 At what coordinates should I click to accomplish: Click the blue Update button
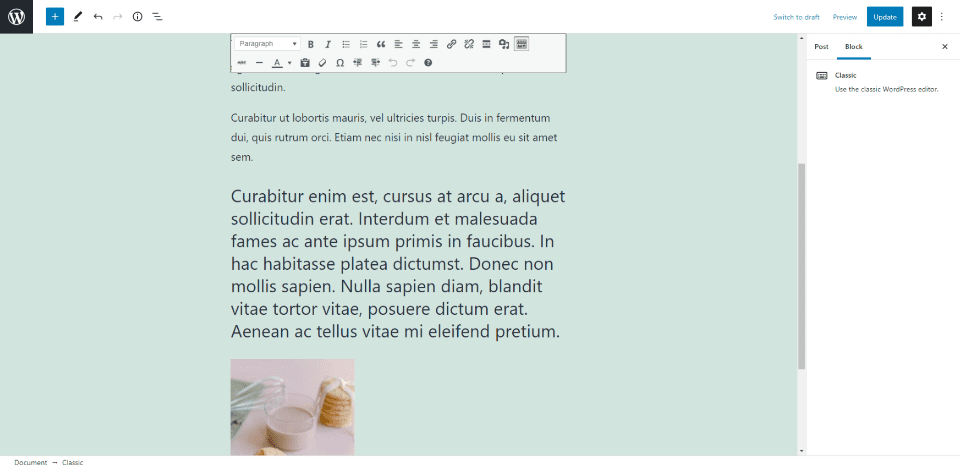coord(885,17)
